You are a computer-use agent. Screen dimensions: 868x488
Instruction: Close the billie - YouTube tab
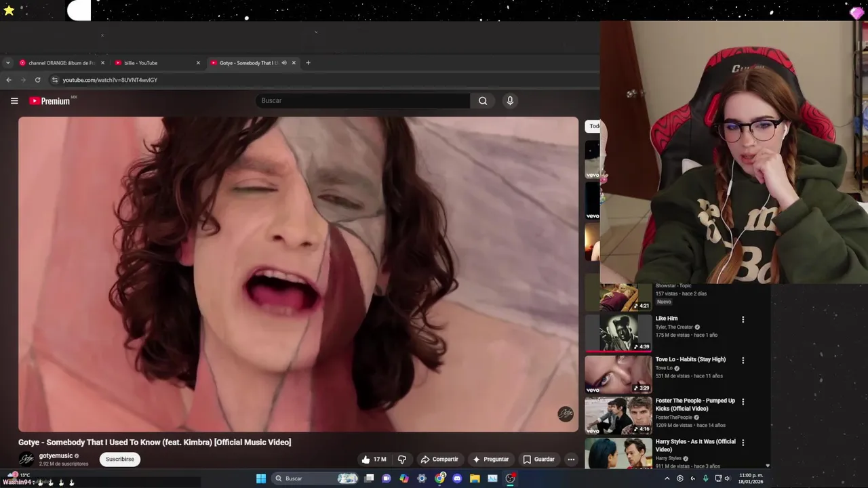198,63
